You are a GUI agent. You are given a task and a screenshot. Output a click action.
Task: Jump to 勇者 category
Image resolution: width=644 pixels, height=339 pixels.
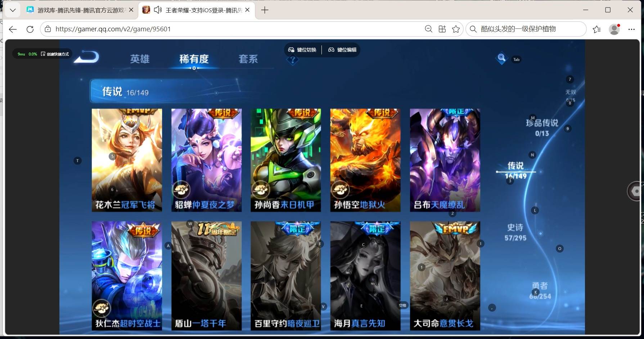(540, 291)
